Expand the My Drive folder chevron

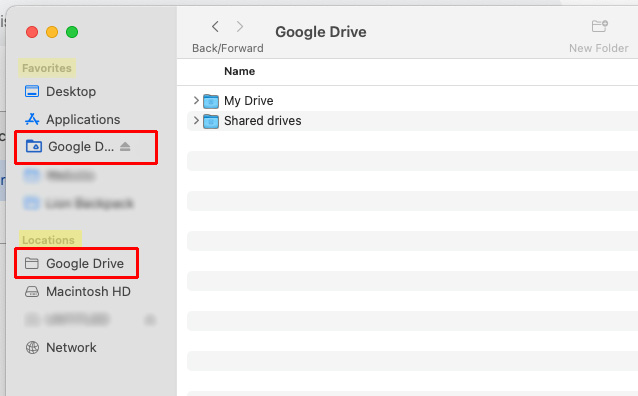point(196,100)
